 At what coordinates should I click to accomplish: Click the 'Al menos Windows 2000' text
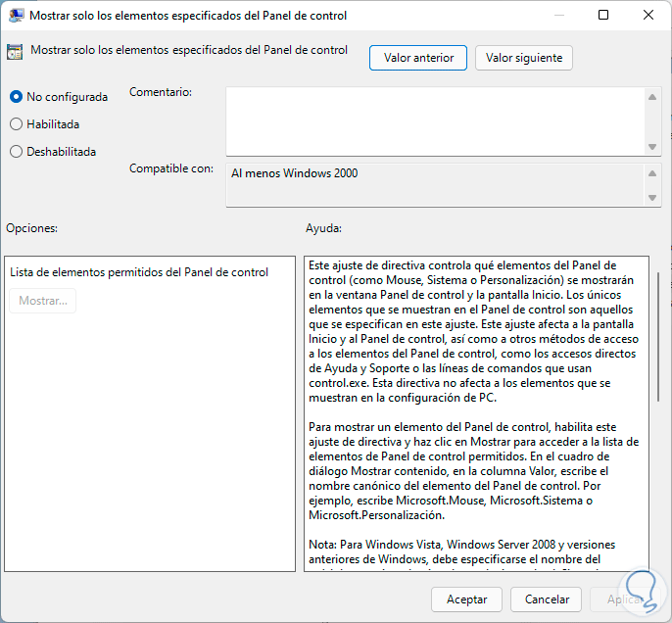[x=295, y=173]
